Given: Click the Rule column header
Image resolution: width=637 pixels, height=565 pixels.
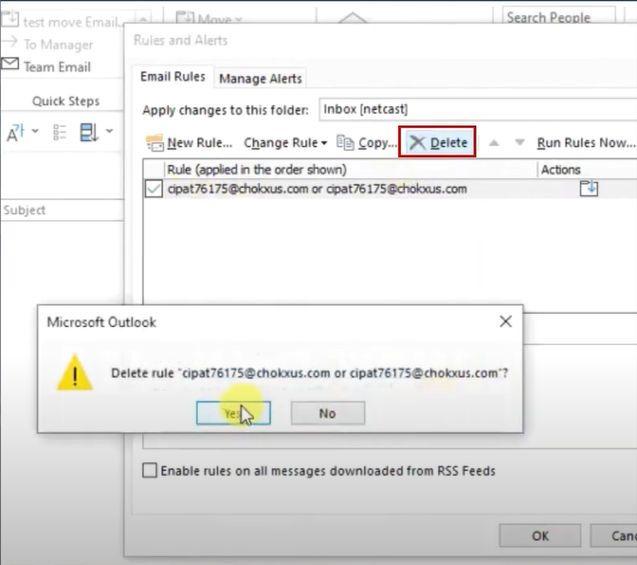Looking at the screenshot, I should coord(351,169).
